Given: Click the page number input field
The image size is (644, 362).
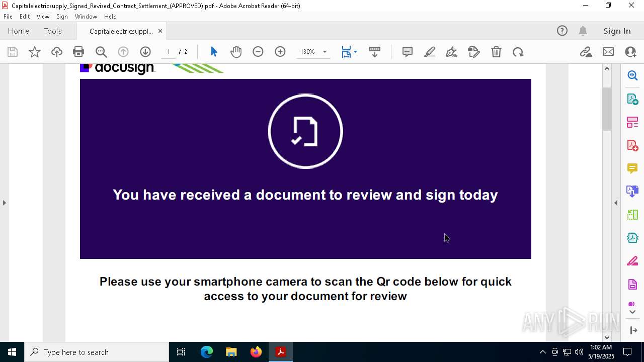Looking at the screenshot, I should pyautogui.click(x=169, y=52).
